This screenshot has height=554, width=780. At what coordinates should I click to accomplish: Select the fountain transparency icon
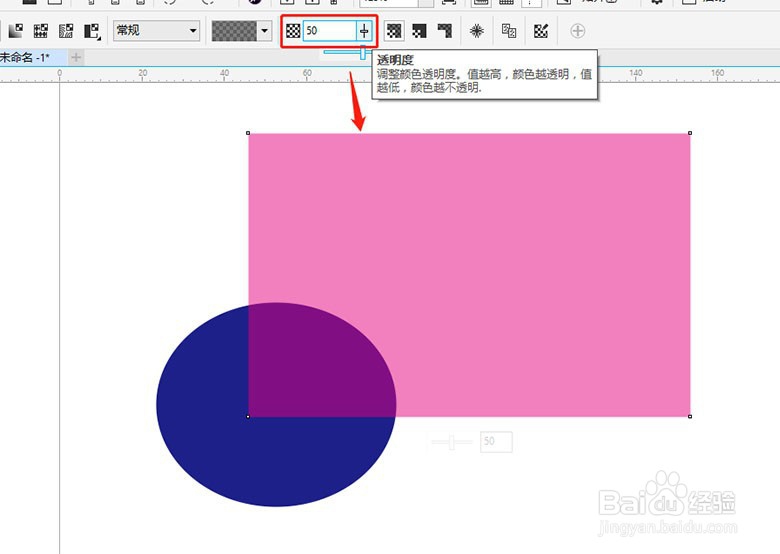[16, 31]
